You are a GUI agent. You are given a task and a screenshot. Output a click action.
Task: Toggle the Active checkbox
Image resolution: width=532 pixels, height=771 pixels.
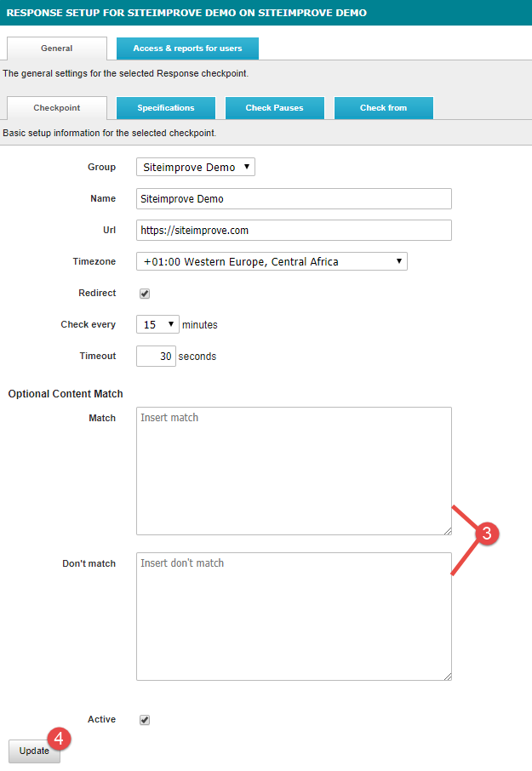tap(145, 720)
